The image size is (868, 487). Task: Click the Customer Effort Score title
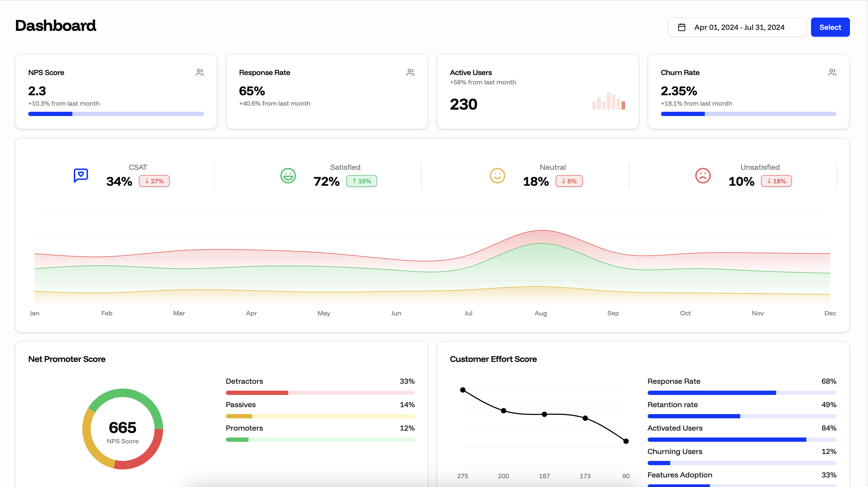pyautogui.click(x=493, y=359)
